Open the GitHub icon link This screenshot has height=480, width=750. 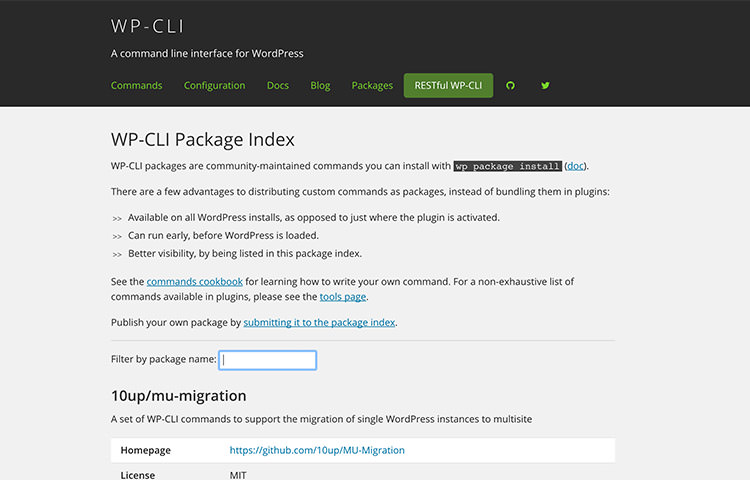[510, 86]
